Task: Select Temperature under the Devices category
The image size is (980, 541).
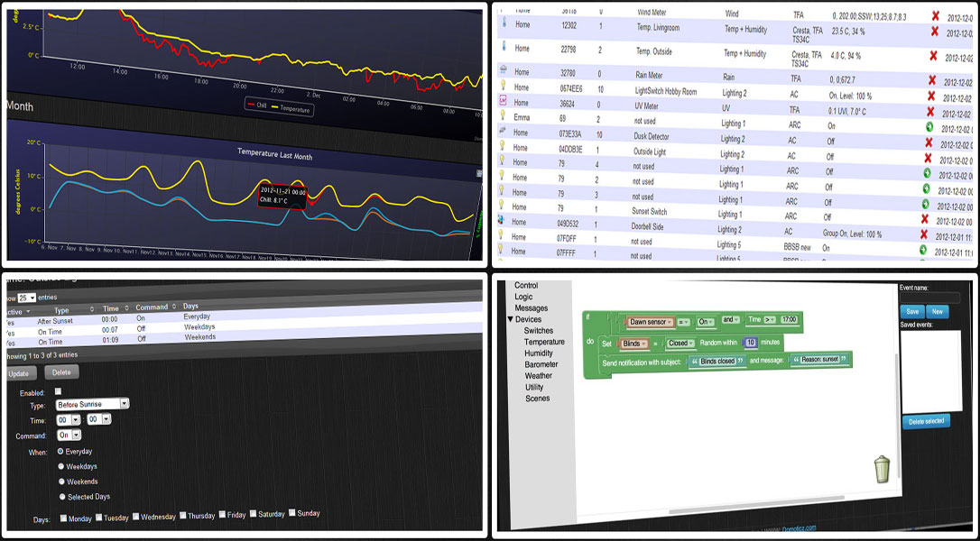Action: pyautogui.click(x=544, y=342)
